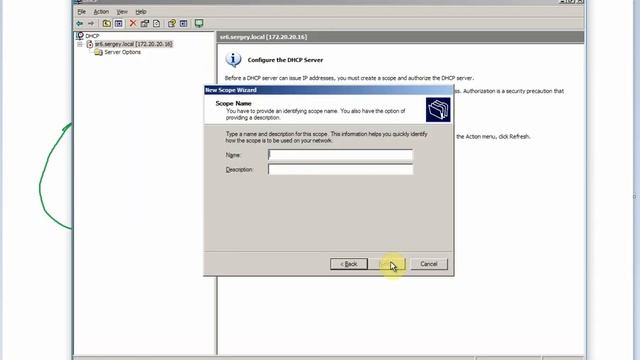
Task: Open Properties from the toolbar icon
Action: click(144, 24)
